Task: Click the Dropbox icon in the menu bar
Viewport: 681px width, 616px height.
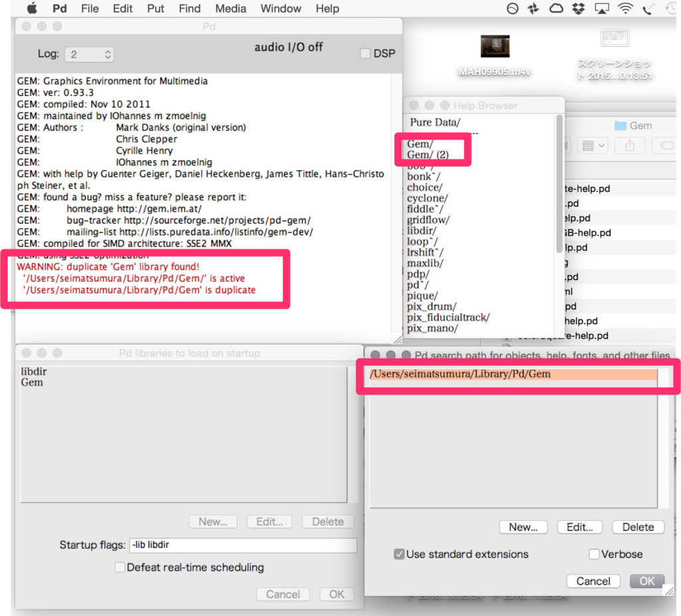Action: coord(579,9)
